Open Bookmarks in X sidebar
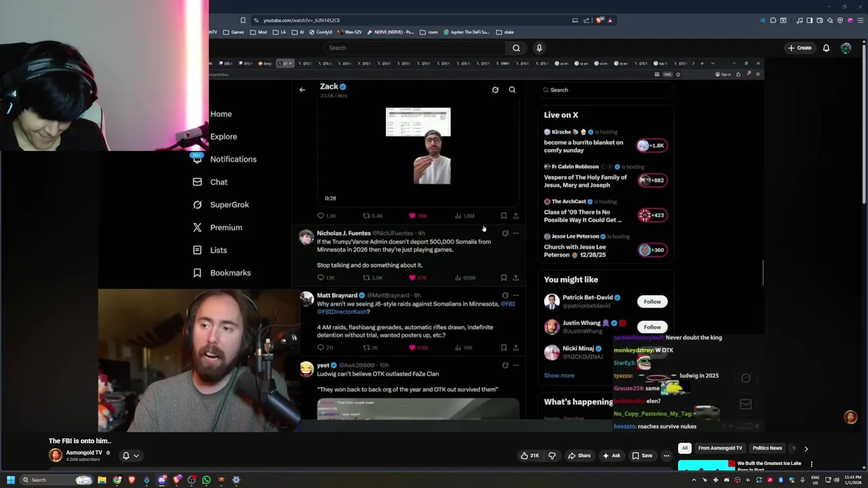Screen dimensions: 868x488 222,272
